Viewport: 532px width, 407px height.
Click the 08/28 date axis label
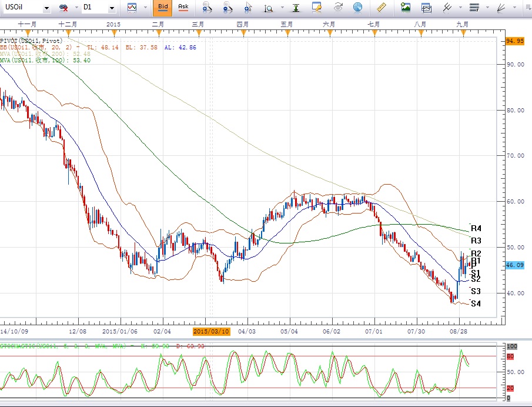(x=459, y=331)
